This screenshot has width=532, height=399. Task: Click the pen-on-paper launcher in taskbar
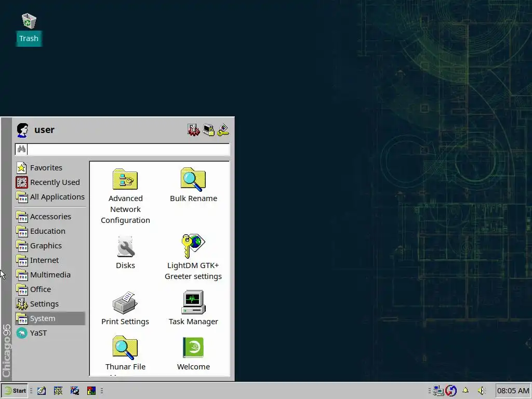point(42,391)
